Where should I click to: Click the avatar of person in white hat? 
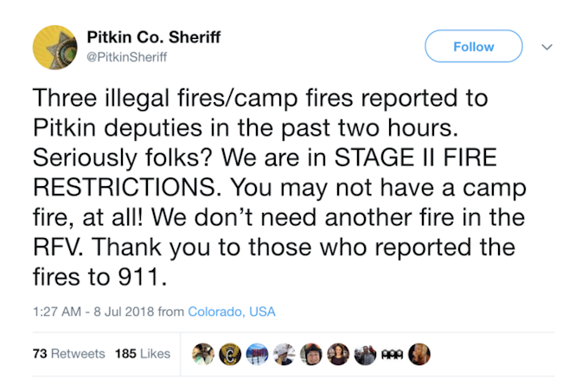[x=284, y=354]
